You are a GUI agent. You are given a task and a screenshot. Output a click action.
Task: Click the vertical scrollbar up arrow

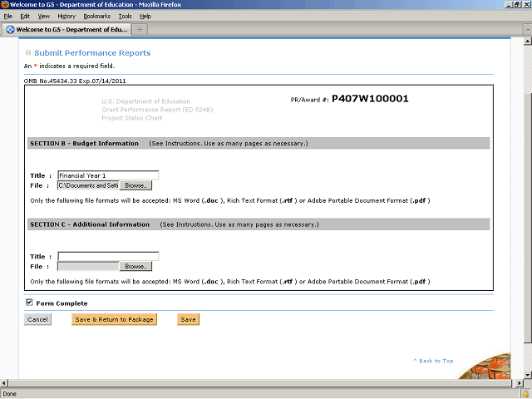click(528, 42)
